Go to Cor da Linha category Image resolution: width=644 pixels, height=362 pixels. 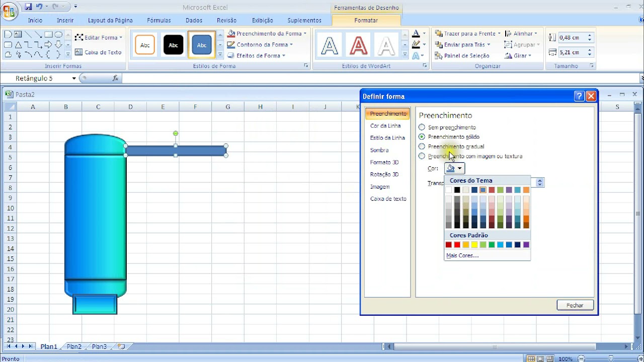click(385, 126)
